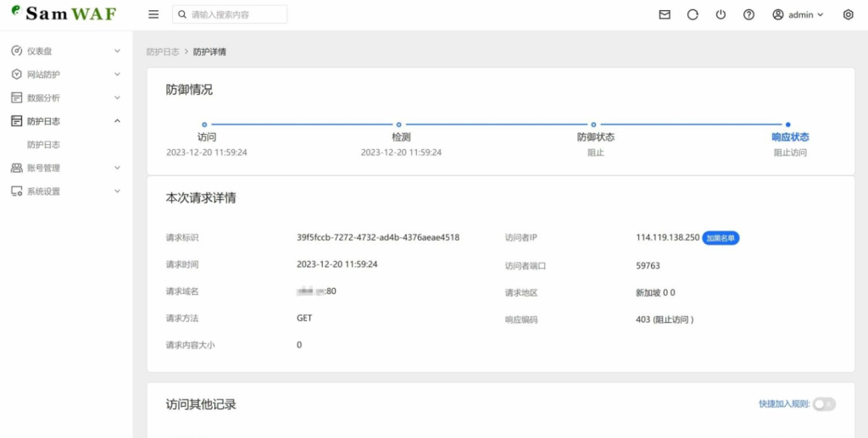This screenshot has width=868, height=438.
Task: Click the power logout icon
Action: pyautogui.click(x=721, y=14)
